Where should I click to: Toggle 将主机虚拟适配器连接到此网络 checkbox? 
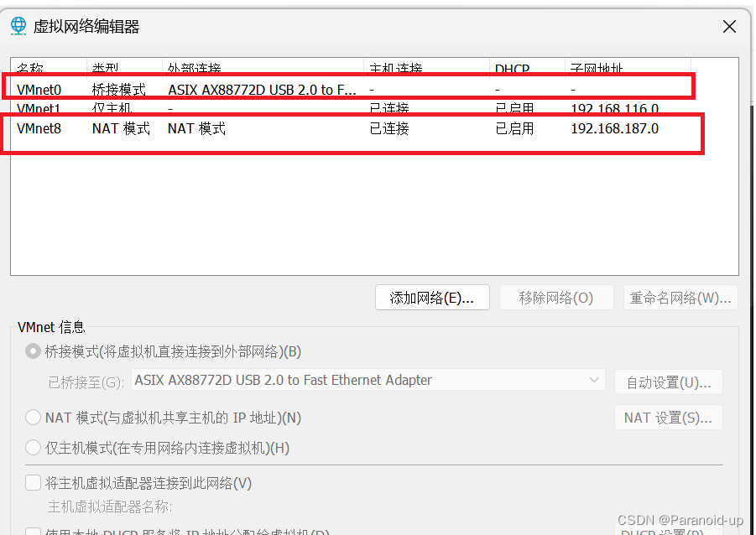click(x=33, y=482)
